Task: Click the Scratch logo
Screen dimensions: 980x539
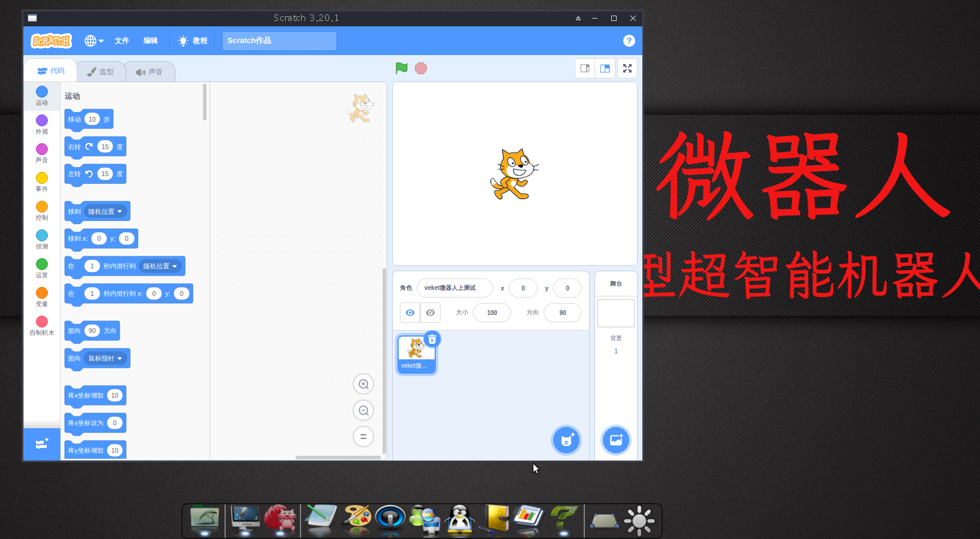Action: tap(51, 41)
